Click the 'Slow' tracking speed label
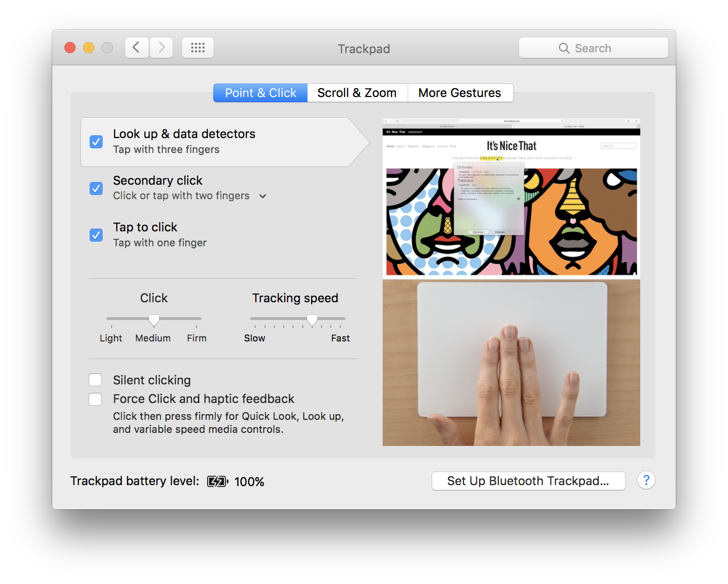 click(255, 338)
